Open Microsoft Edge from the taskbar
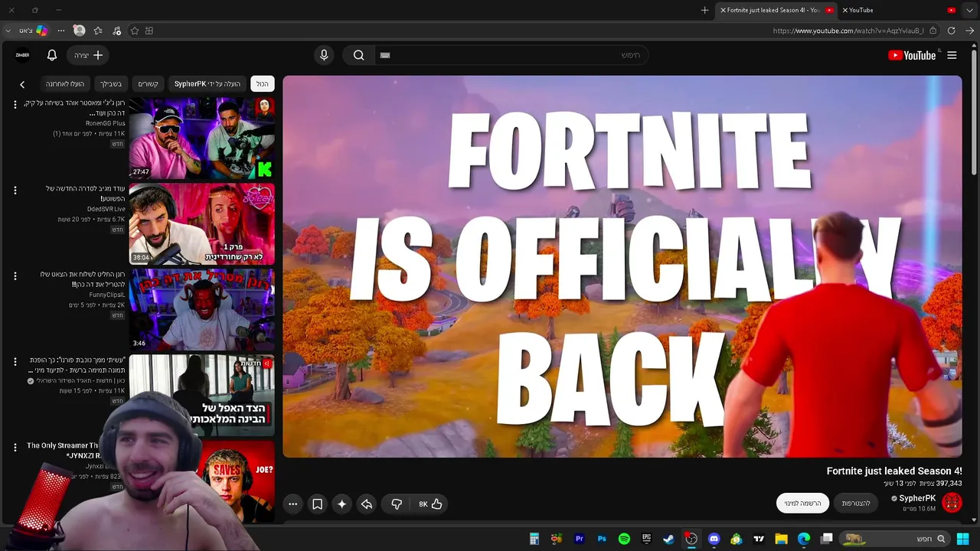980x551 pixels. point(804,539)
